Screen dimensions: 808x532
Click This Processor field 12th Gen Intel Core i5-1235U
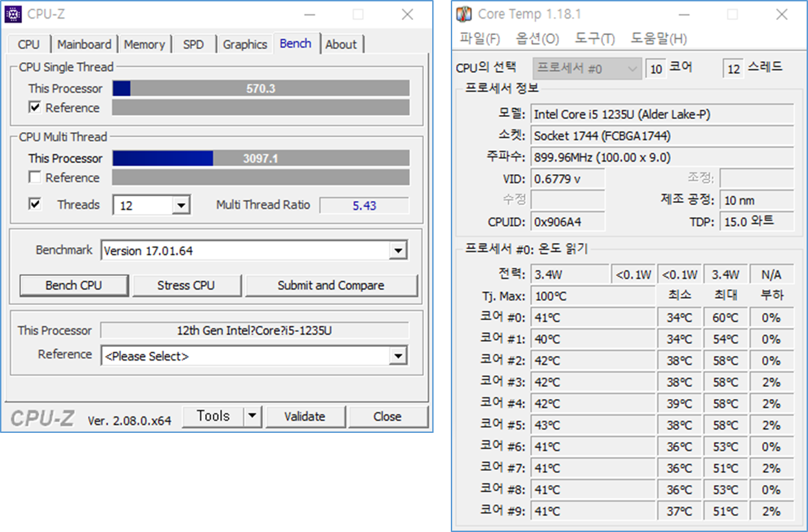255,330
